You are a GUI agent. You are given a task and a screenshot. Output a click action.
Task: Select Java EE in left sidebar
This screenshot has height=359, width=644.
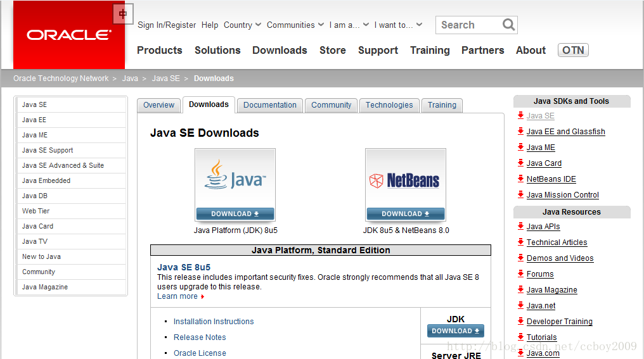pyautogui.click(x=71, y=120)
